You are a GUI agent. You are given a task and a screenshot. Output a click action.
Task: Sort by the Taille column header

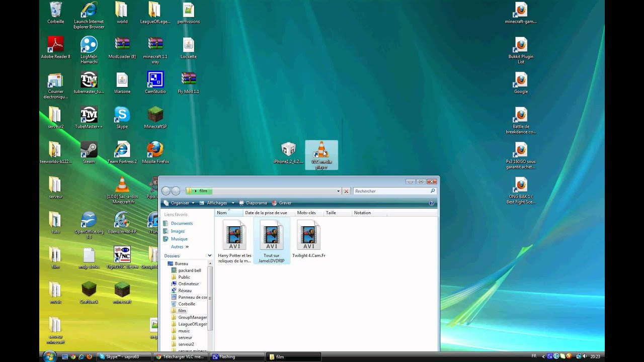click(338, 213)
